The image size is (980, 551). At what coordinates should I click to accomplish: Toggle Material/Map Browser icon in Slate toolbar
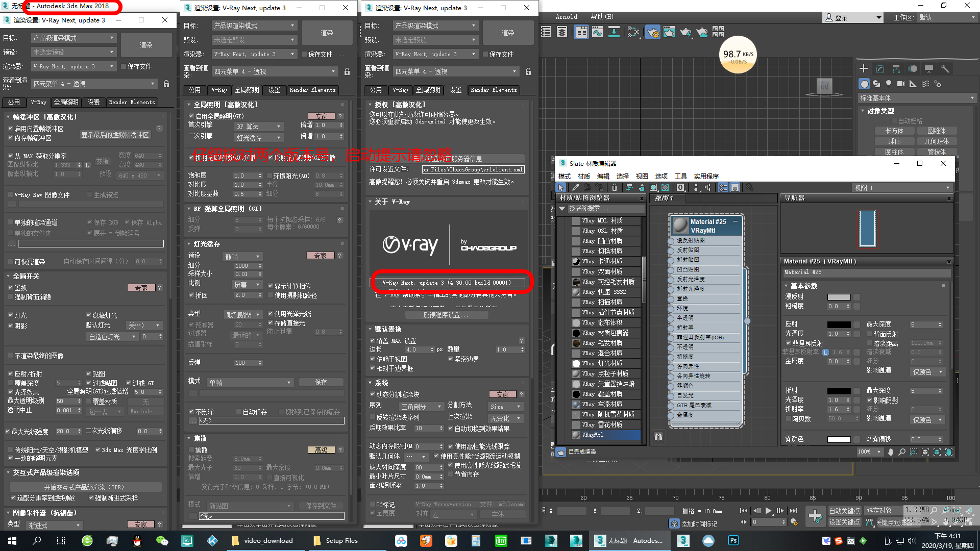(723, 188)
